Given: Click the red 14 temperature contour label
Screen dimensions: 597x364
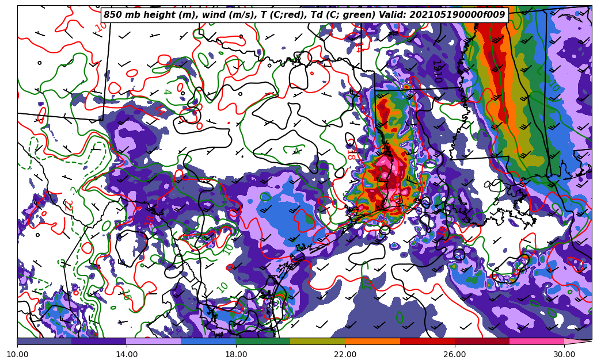Looking at the screenshot, I should pos(358,47).
